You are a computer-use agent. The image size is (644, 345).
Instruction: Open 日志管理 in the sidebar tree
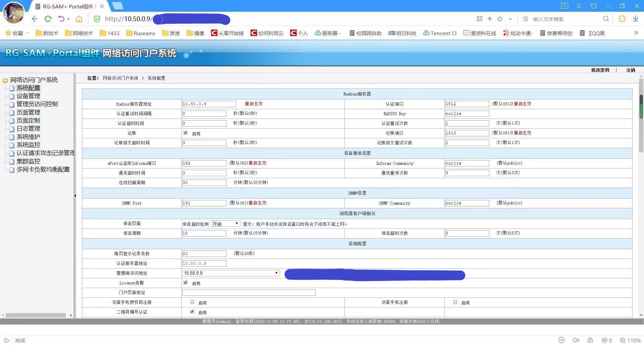tap(28, 129)
